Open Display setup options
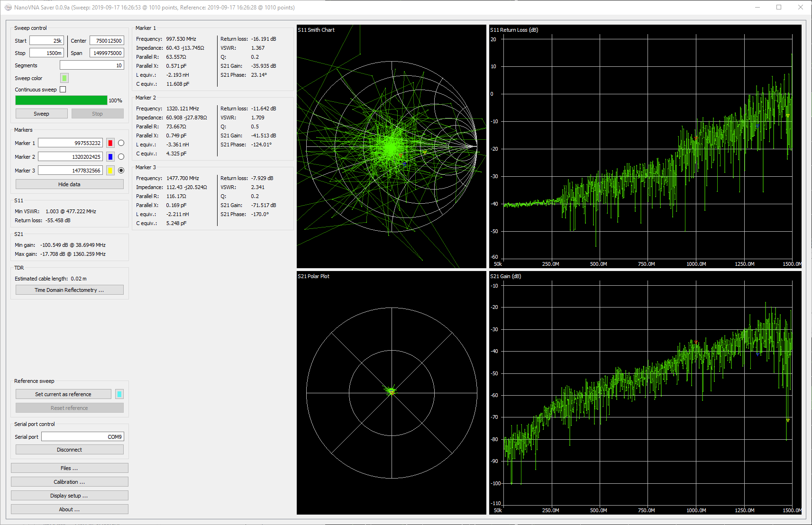812x525 pixels. 69,496
